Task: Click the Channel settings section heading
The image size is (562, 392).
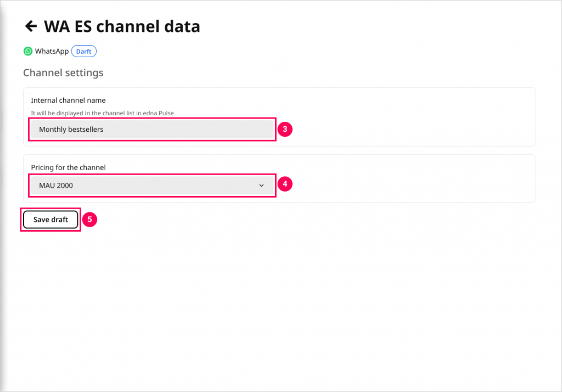Action: point(63,72)
